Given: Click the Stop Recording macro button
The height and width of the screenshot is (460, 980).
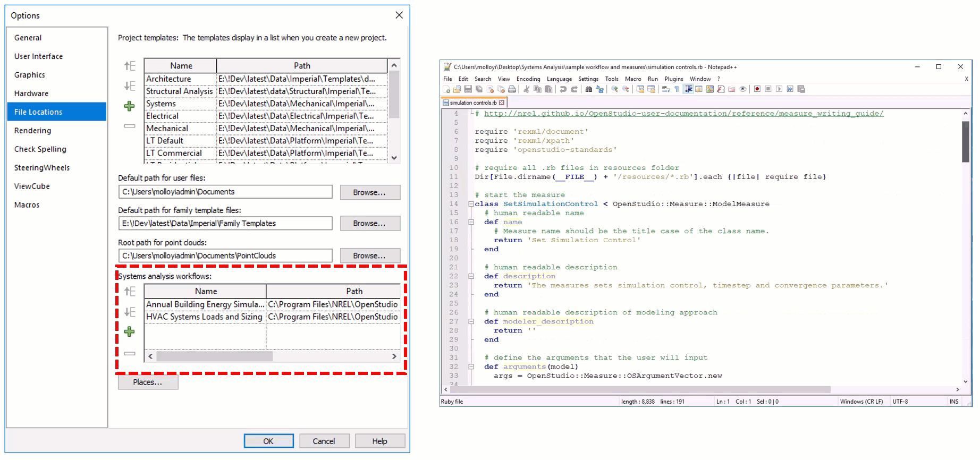Looking at the screenshot, I should pyautogui.click(x=768, y=89).
